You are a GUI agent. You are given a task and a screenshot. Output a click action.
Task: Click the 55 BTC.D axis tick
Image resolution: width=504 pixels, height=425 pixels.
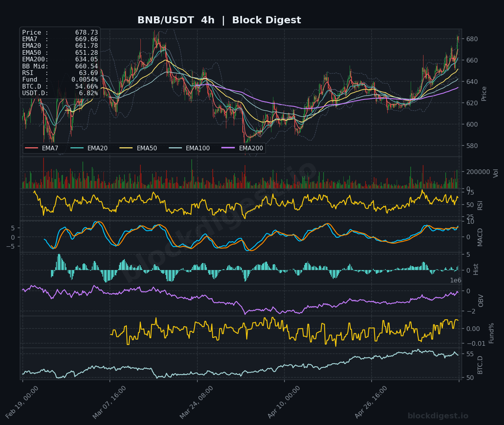point(470,354)
